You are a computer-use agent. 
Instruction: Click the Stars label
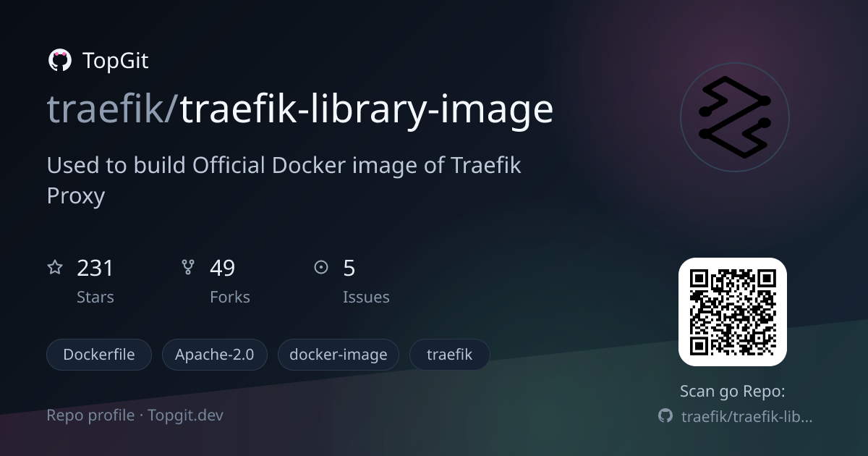coord(95,297)
